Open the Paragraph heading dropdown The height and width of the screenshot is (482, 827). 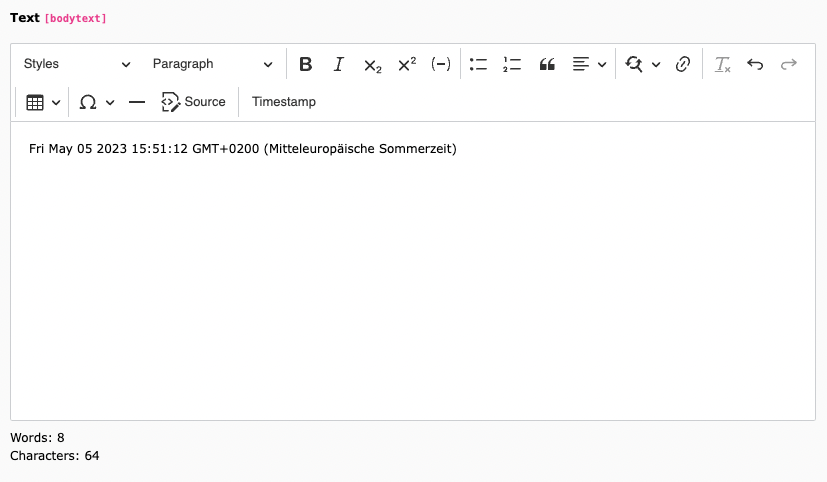click(212, 64)
